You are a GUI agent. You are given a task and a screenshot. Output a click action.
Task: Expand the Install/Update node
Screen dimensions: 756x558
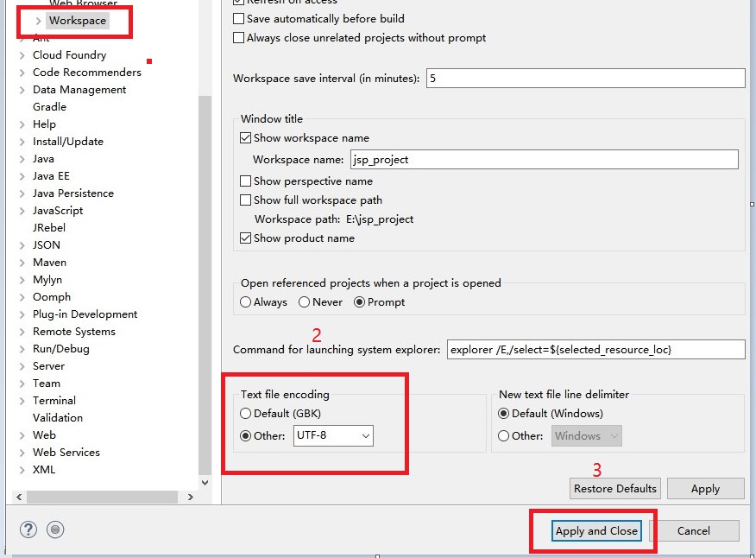click(x=22, y=142)
